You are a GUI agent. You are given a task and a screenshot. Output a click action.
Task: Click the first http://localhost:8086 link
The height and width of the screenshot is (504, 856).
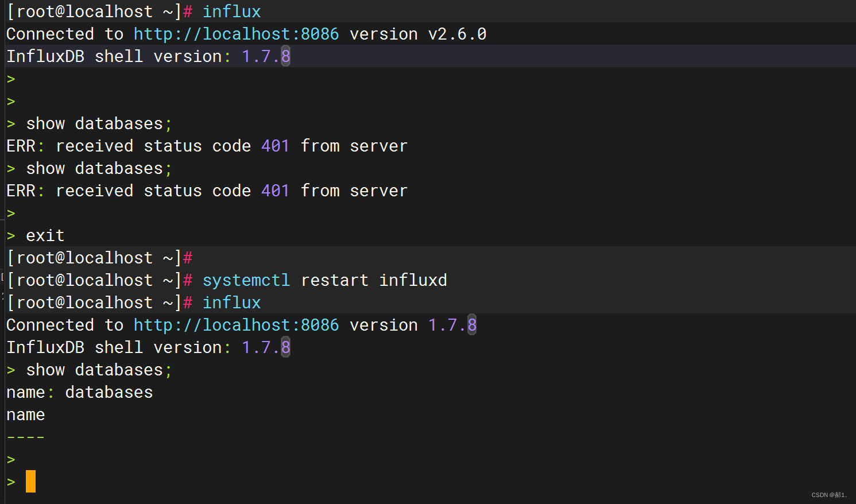236,34
